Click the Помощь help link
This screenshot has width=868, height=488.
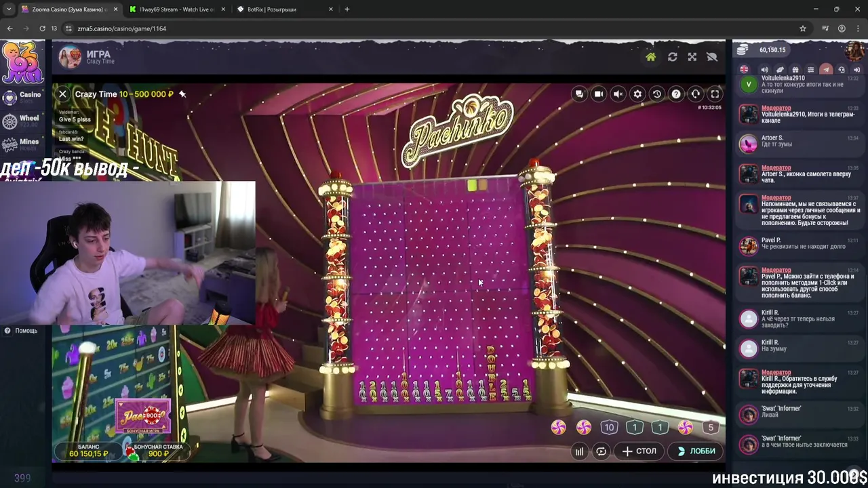(21, 331)
